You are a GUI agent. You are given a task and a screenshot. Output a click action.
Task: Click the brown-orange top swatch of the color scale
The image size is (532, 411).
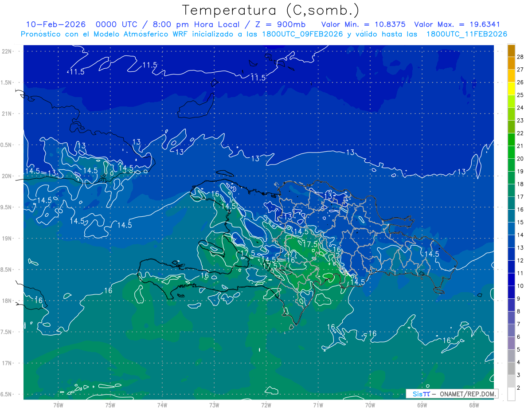tap(511, 51)
